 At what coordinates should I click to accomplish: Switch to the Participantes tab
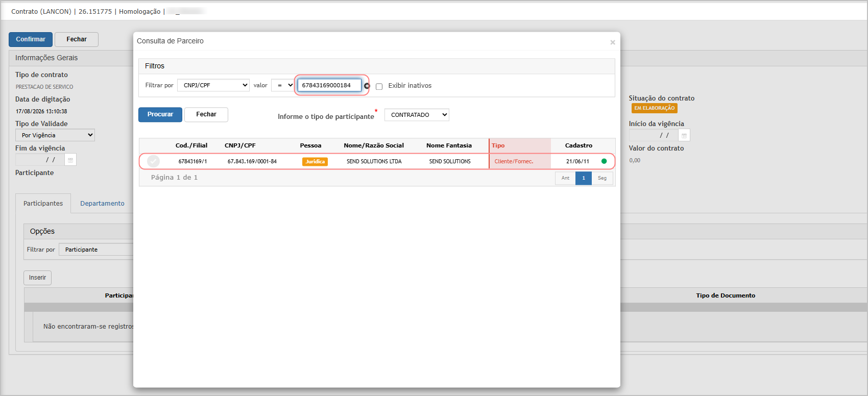pos(43,204)
